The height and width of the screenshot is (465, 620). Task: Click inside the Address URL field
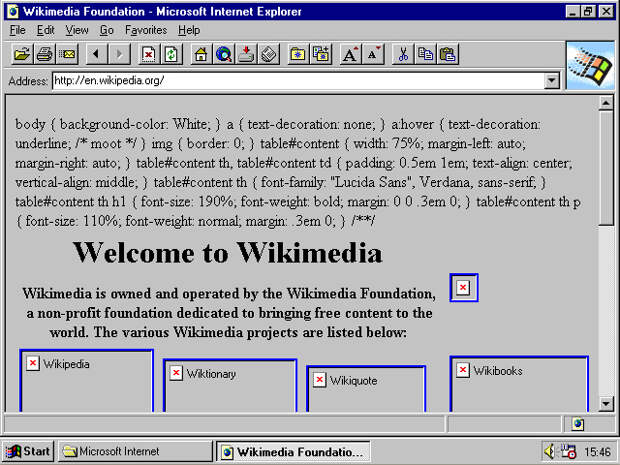(298, 81)
